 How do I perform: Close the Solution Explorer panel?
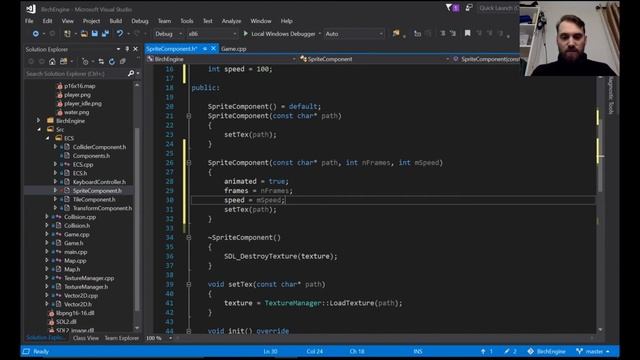(136, 49)
